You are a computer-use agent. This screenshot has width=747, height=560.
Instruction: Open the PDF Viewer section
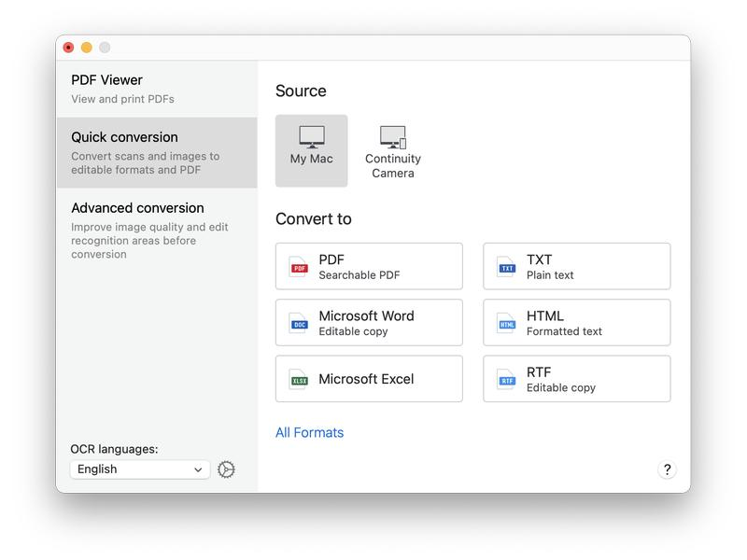157,89
